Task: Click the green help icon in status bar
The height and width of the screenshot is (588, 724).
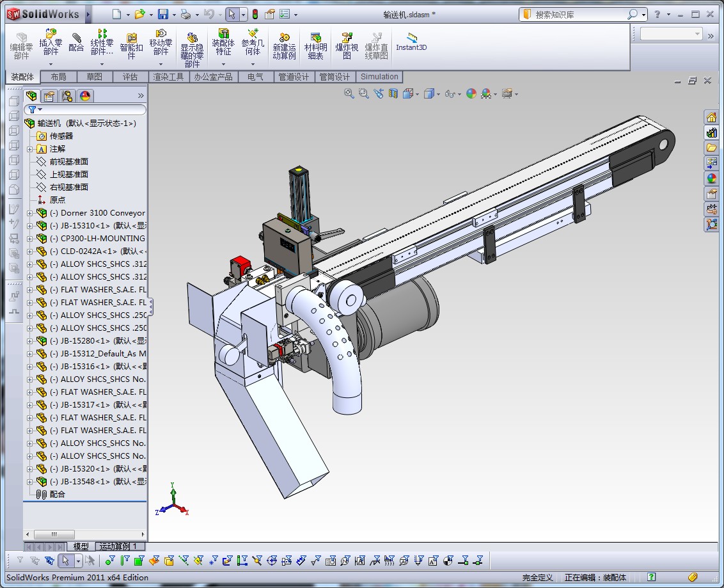Action: (652, 577)
